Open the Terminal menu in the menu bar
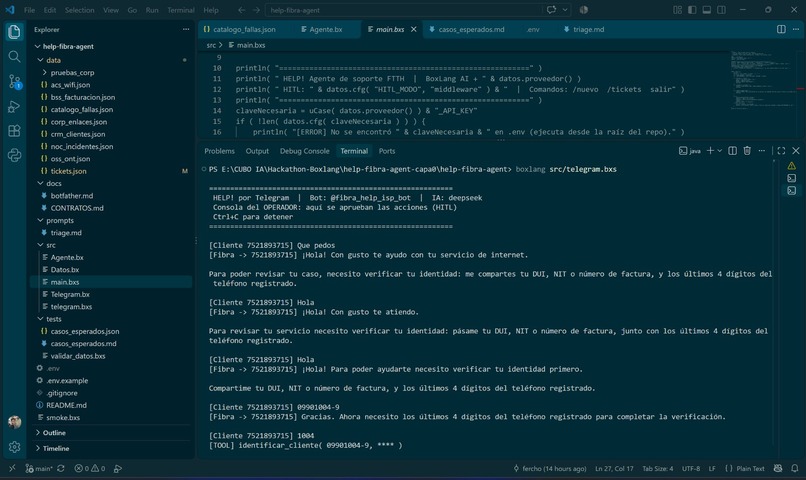806x480 pixels. point(180,10)
